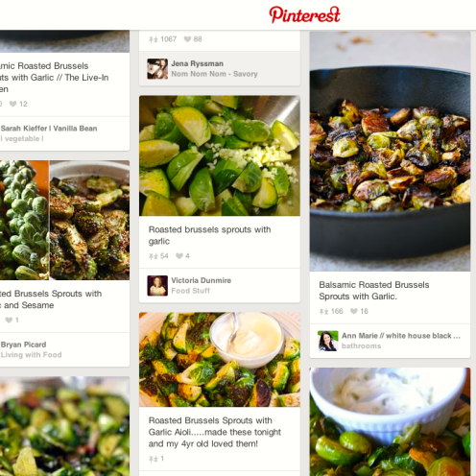Click the heart icon with 12 likes

tap(12, 104)
